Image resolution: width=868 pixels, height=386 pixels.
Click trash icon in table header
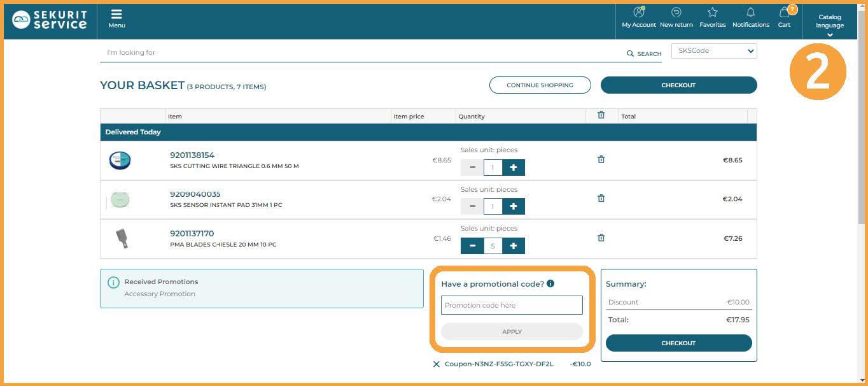601,115
